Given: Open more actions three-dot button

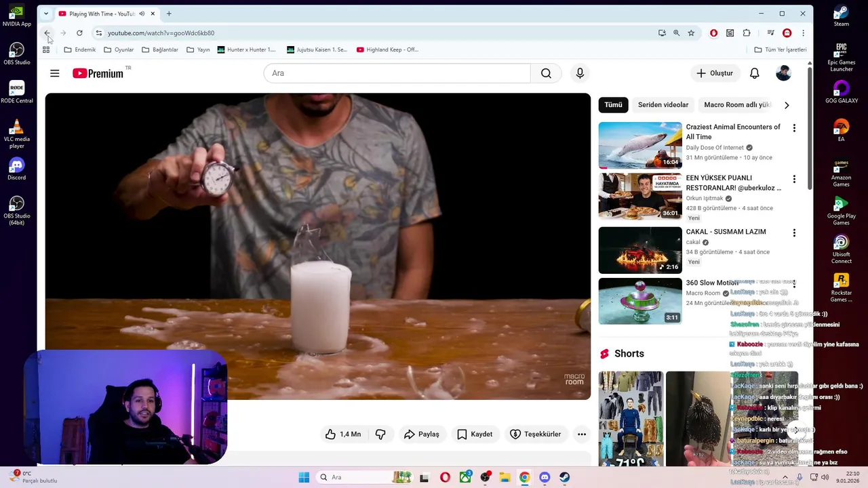Looking at the screenshot, I should pos(582,434).
